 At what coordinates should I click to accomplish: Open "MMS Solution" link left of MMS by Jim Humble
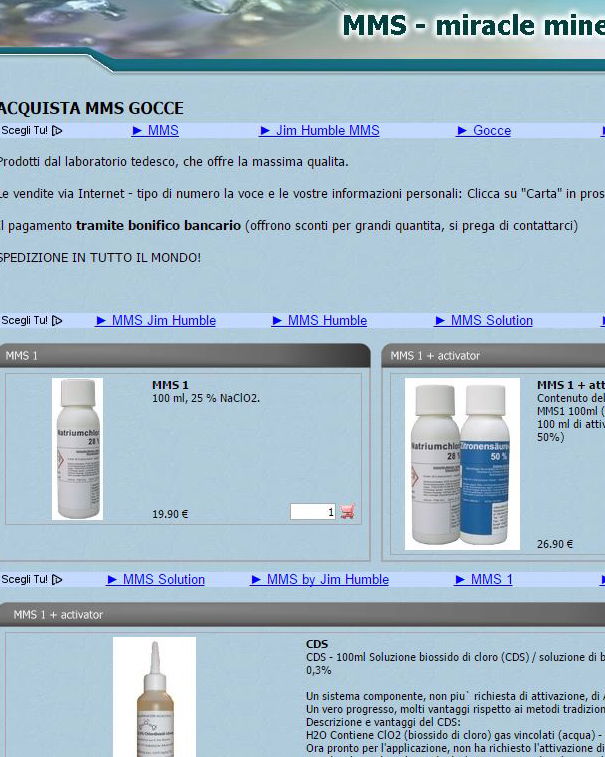(163, 579)
